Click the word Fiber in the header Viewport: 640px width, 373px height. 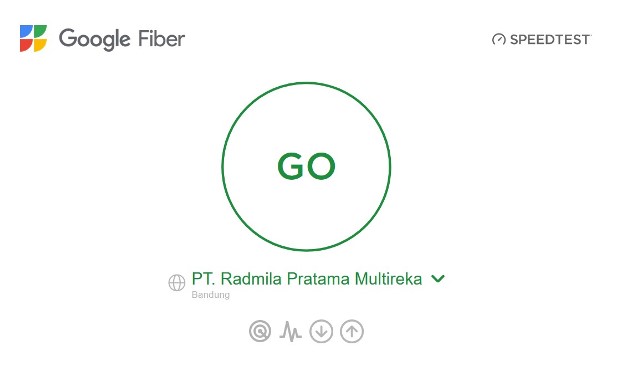(162, 39)
